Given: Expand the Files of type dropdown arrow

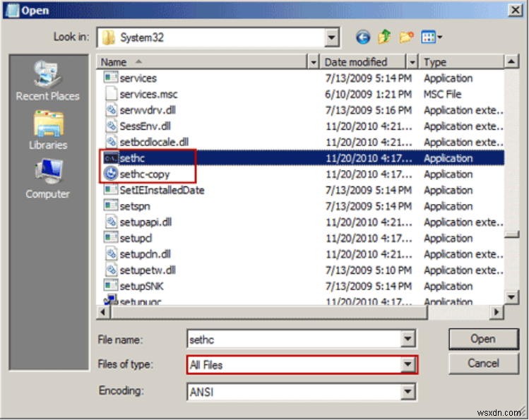Looking at the screenshot, I should 408,364.
